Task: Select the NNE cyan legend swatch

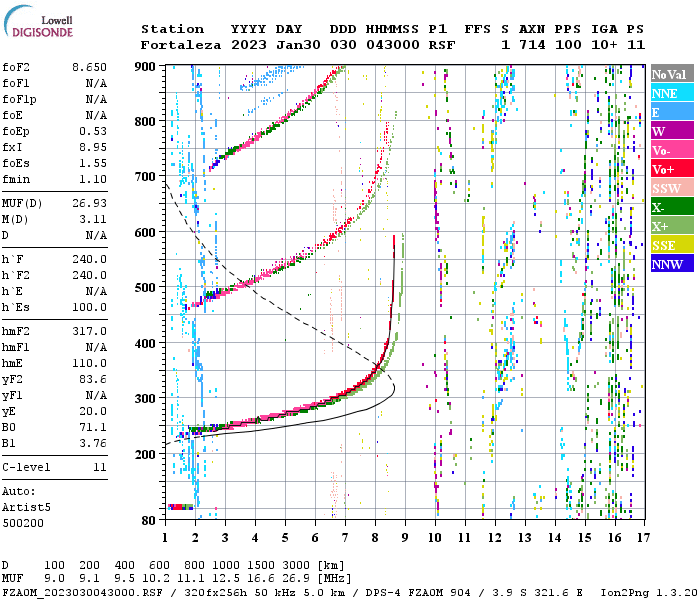Action: [672, 93]
